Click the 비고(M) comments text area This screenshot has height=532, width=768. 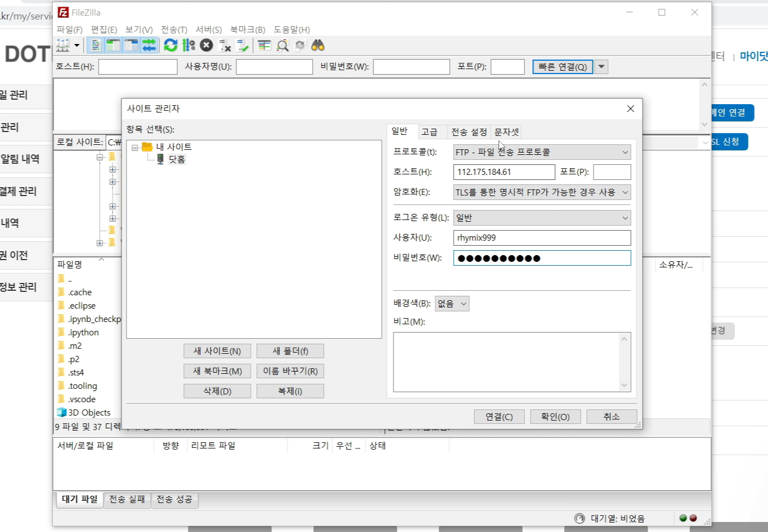click(512, 362)
